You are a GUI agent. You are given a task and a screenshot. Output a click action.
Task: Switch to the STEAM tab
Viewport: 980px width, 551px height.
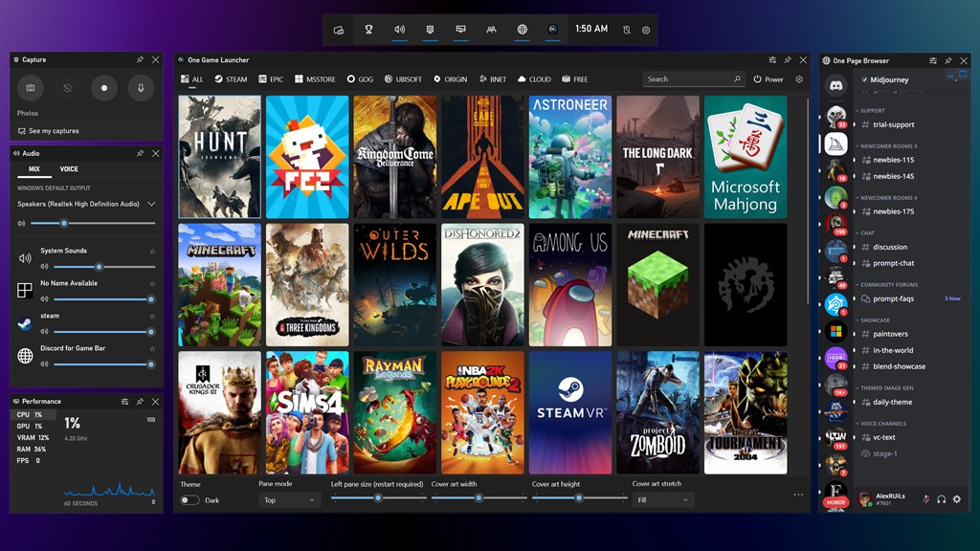pos(231,79)
